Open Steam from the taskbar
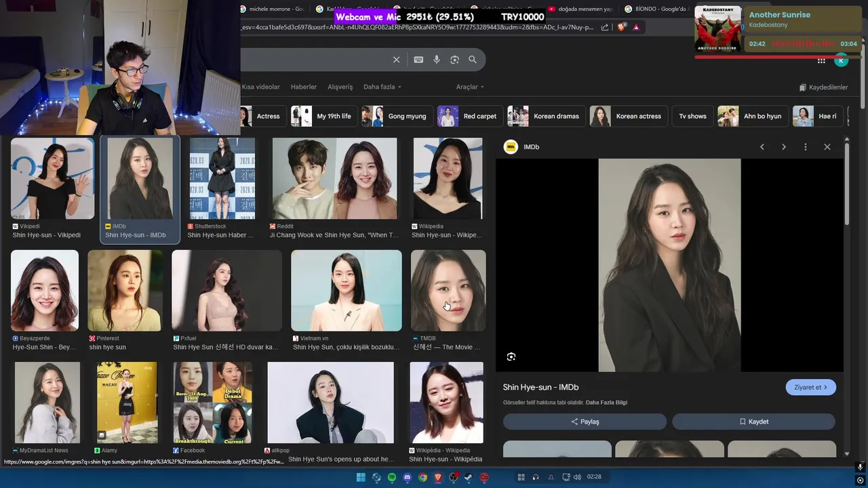This screenshot has width=868, height=488. click(x=469, y=477)
